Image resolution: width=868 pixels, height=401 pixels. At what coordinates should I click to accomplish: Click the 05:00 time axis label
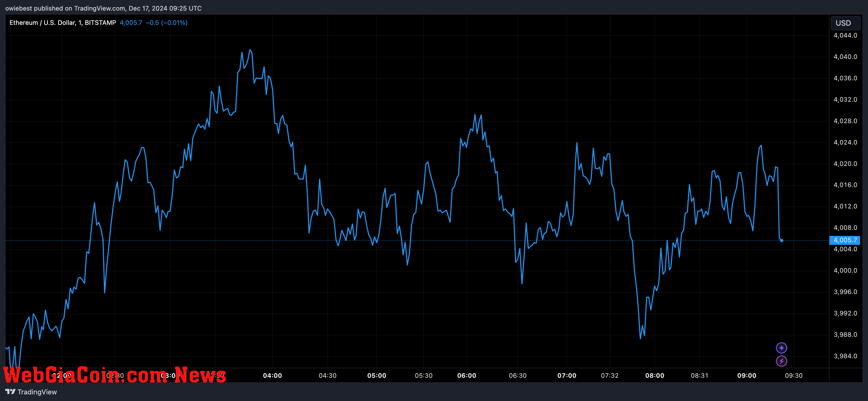pyautogui.click(x=377, y=375)
